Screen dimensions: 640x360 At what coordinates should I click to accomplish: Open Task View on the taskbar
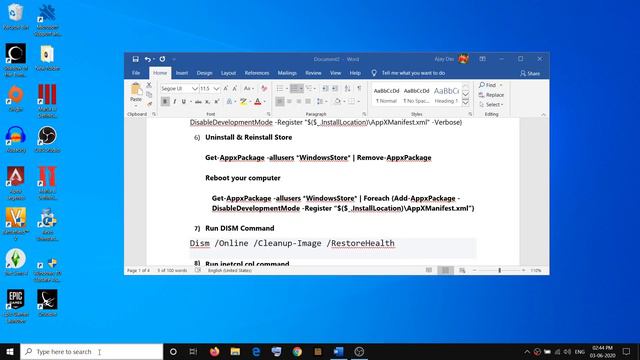click(x=193, y=351)
